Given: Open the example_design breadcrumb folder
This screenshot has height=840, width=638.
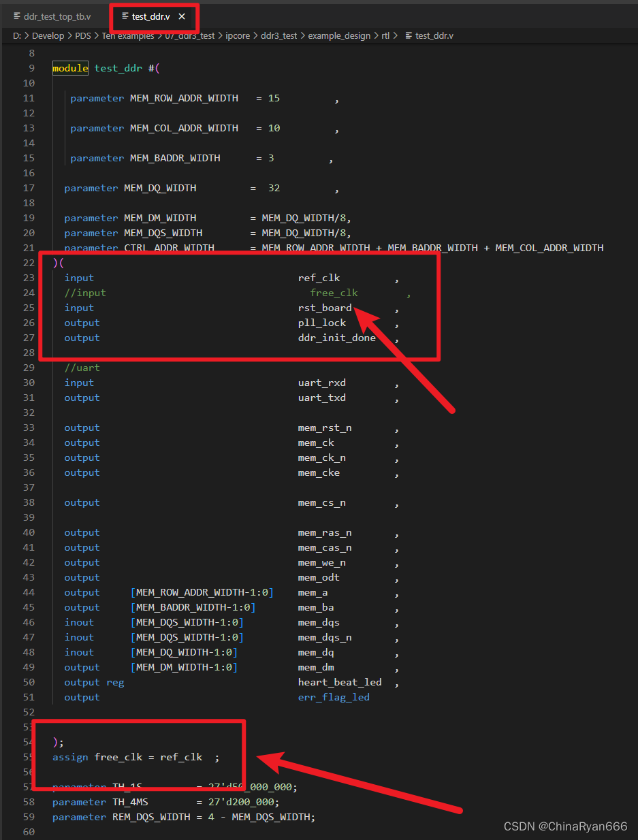Looking at the screenshot, I should [x=339, y=35].
